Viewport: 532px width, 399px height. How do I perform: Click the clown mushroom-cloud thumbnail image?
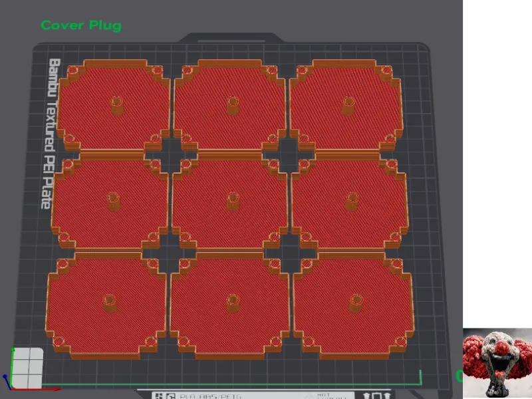point(497,362)
